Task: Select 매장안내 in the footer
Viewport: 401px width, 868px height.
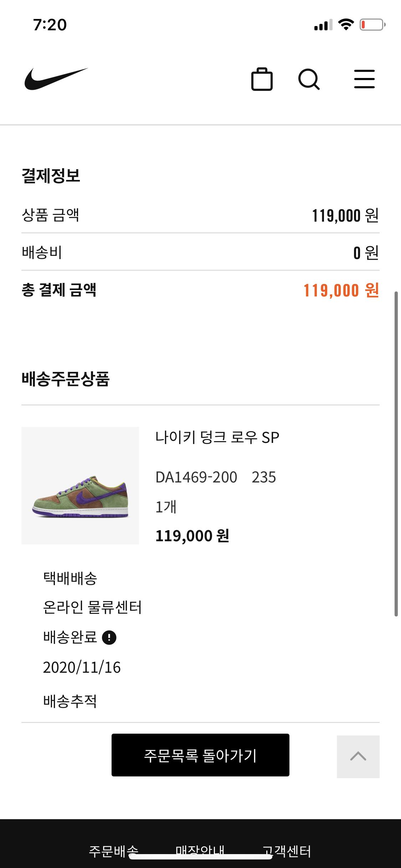Action: tap(200, 851)
